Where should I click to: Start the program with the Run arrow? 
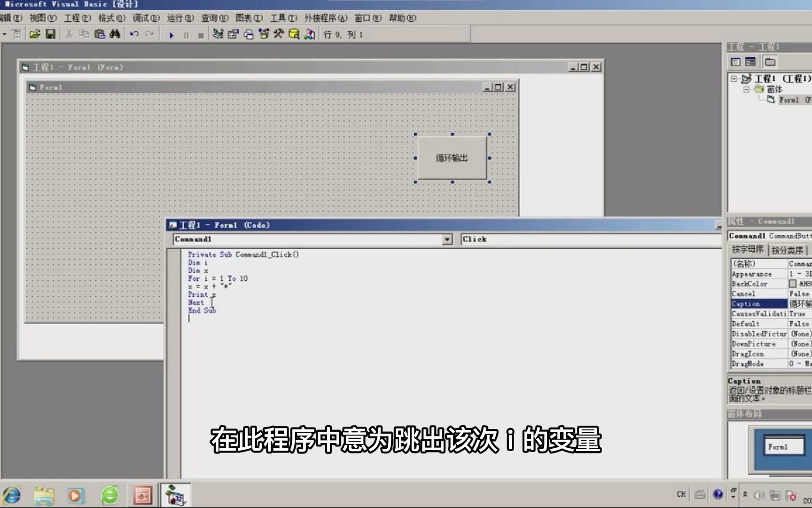pyautogui.click(x=172, y=35)
